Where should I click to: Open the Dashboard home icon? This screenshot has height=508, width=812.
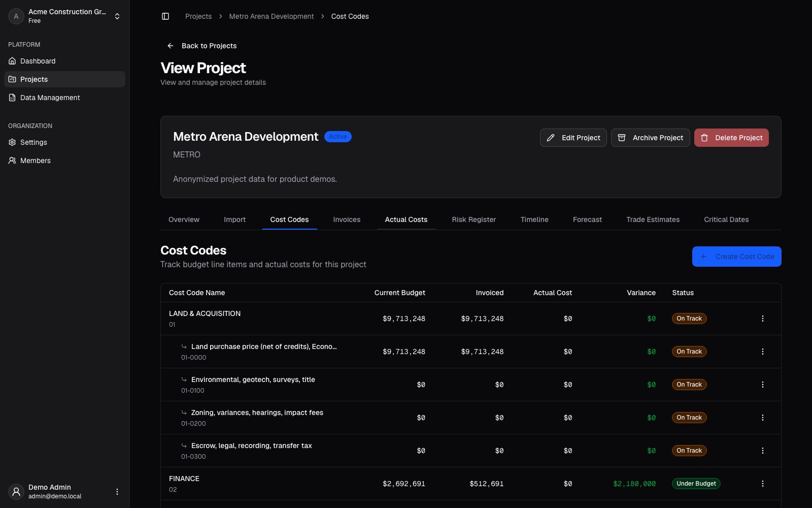click(x=12, y=61)
